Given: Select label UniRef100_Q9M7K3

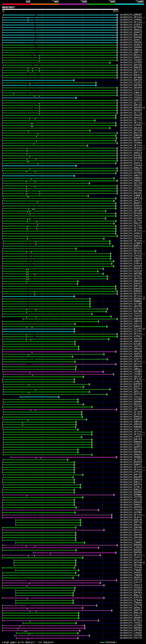Looking at the screenshot, I should click(131, 100).
